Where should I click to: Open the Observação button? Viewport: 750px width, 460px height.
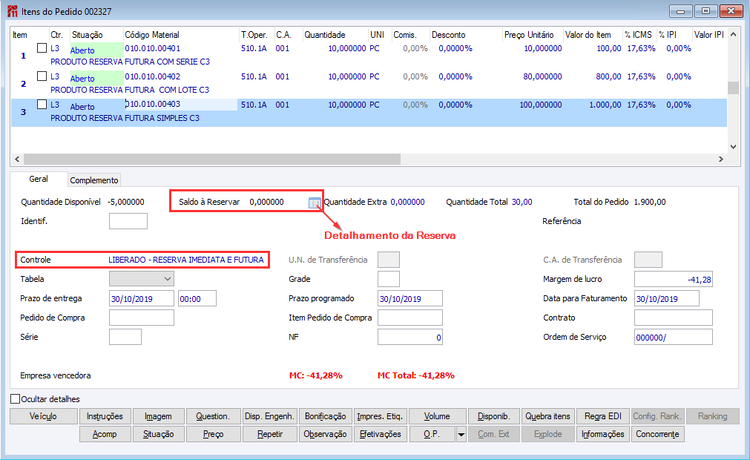click(325, 434)
